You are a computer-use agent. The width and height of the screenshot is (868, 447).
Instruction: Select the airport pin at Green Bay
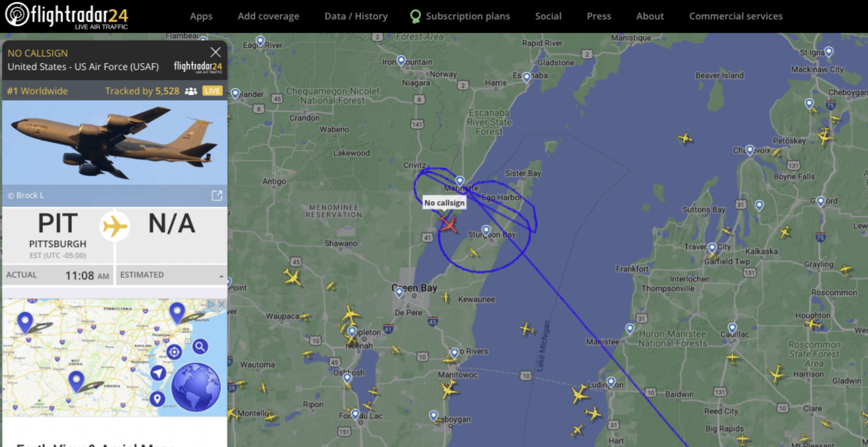click(399, 292)
